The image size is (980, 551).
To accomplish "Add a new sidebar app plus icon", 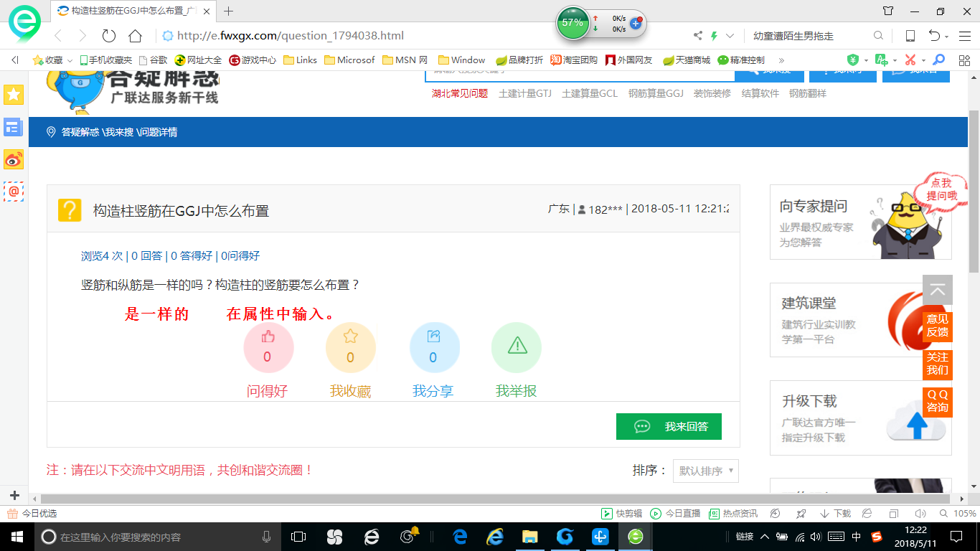I will (x=14, y=496).
